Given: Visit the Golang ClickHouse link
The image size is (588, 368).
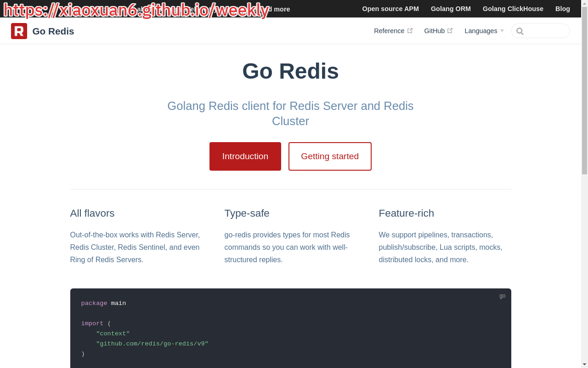Looking at the screenshot, I should (x=513, y=9).
